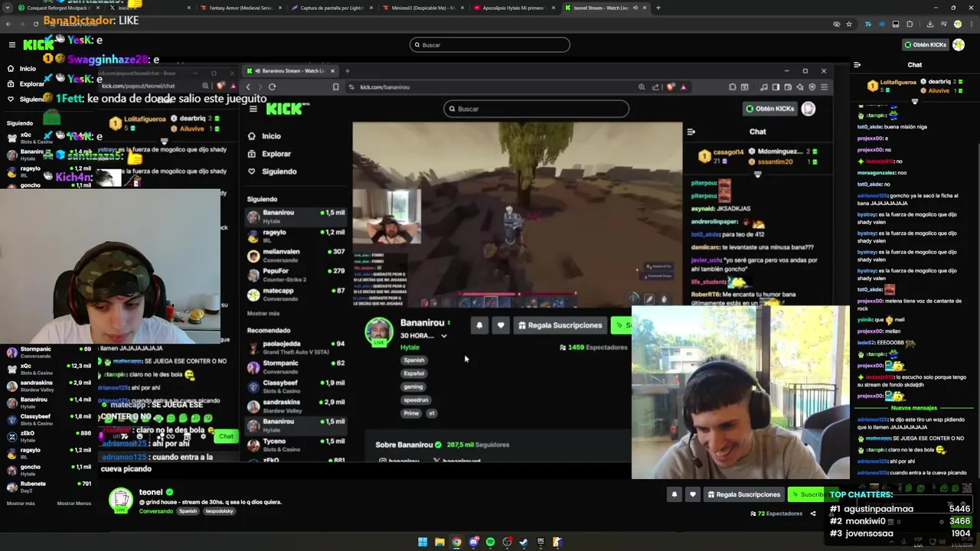The width and height of the screenshot is (980, 551).
Task: Bookmark icon in Bananirou browser address bar
Action: tap(335, 87)
